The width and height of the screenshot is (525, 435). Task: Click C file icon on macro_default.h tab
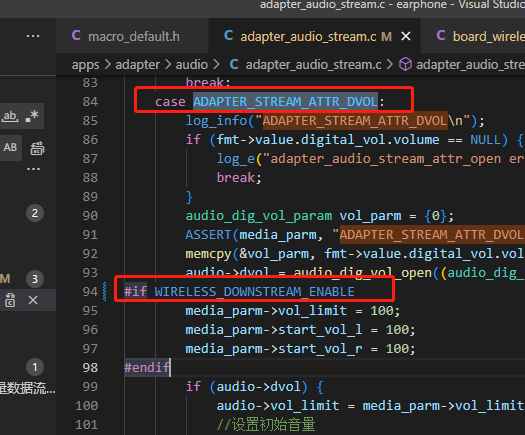76,35
